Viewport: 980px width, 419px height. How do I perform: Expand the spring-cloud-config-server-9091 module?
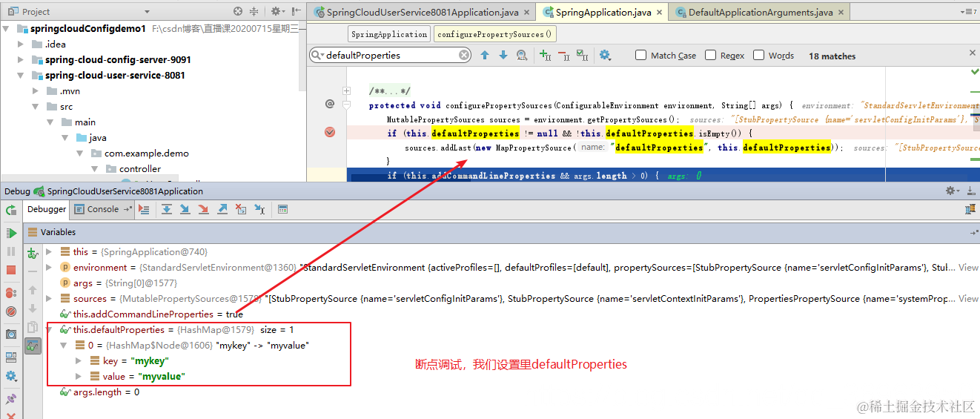coord(21,59)
